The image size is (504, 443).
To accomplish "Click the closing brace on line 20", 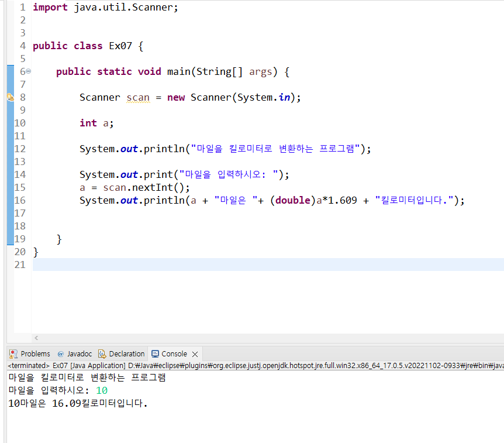I will tap(36, 252).
